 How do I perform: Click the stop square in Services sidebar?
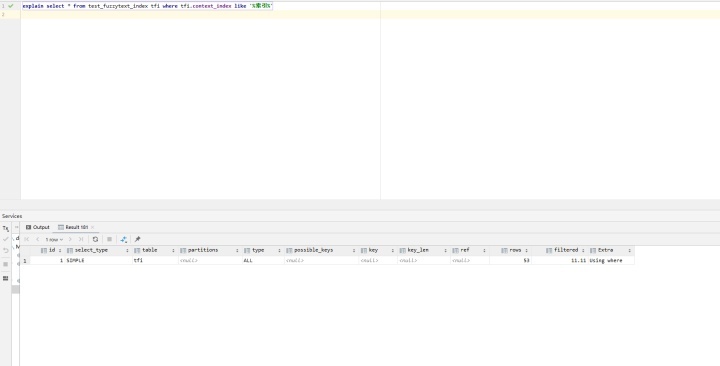pyautogui.click(x=6, y=265)
